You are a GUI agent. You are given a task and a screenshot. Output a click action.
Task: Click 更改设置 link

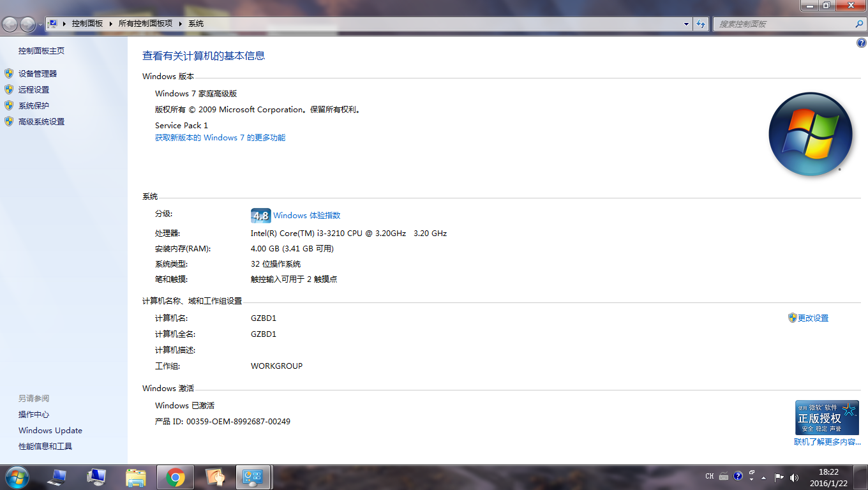[x=813, y=318]
